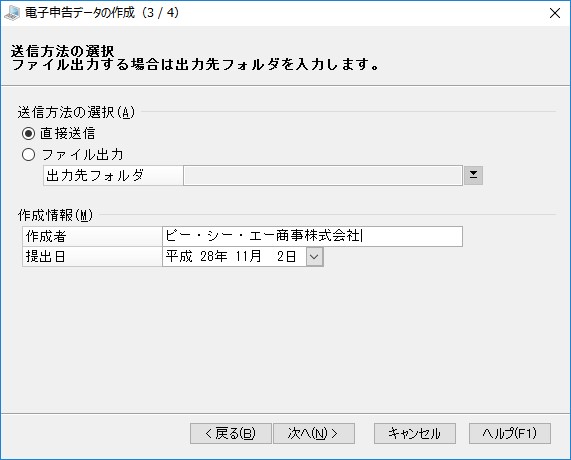
Task: Click the 次へ(N) next button
Action: point(314,433)
